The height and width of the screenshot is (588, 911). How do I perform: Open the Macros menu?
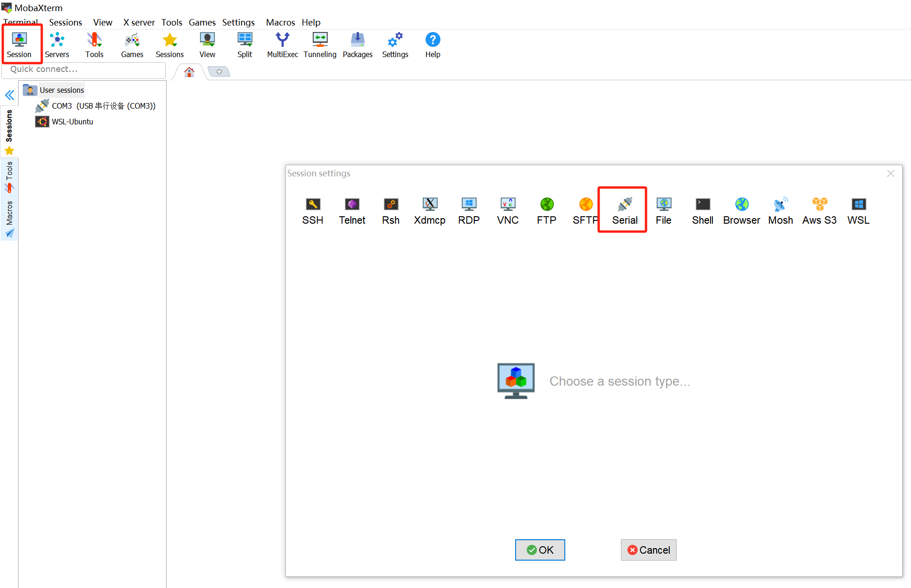pos(280,22)
